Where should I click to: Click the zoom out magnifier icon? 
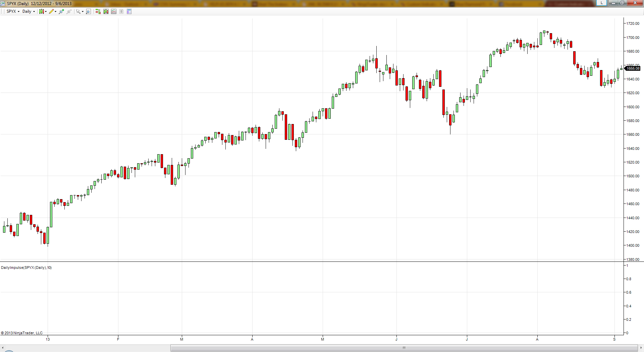point(69,11)
